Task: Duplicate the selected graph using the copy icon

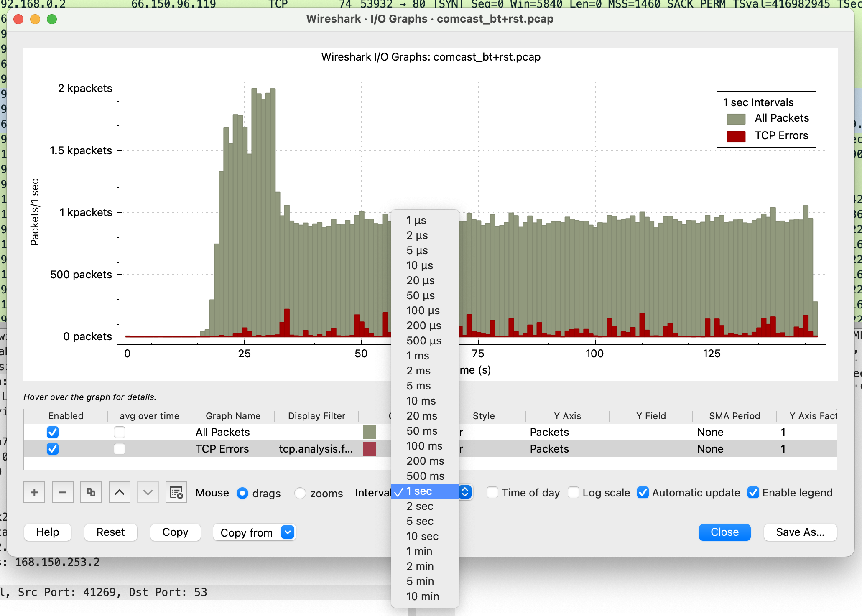Action: coord(91,492)
